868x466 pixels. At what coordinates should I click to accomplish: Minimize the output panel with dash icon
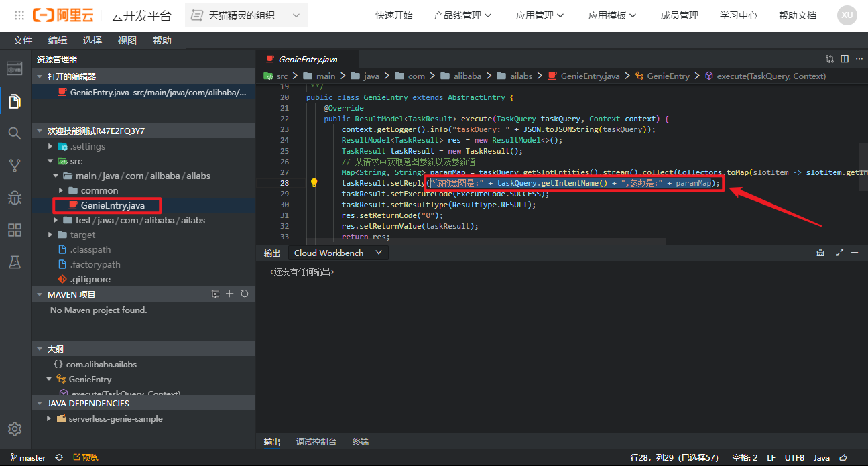coord(855,253)
